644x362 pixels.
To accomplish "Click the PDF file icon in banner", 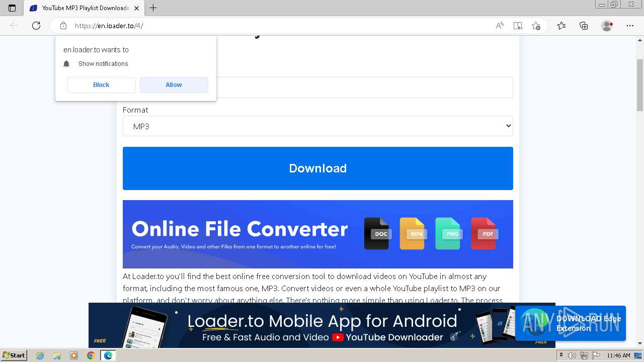I will point(484,233).
